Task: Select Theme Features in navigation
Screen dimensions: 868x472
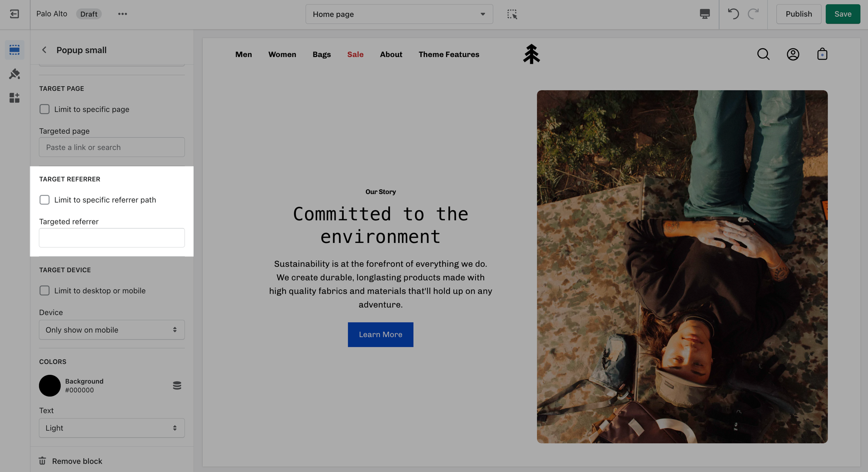Action: (x=449, y=54)
